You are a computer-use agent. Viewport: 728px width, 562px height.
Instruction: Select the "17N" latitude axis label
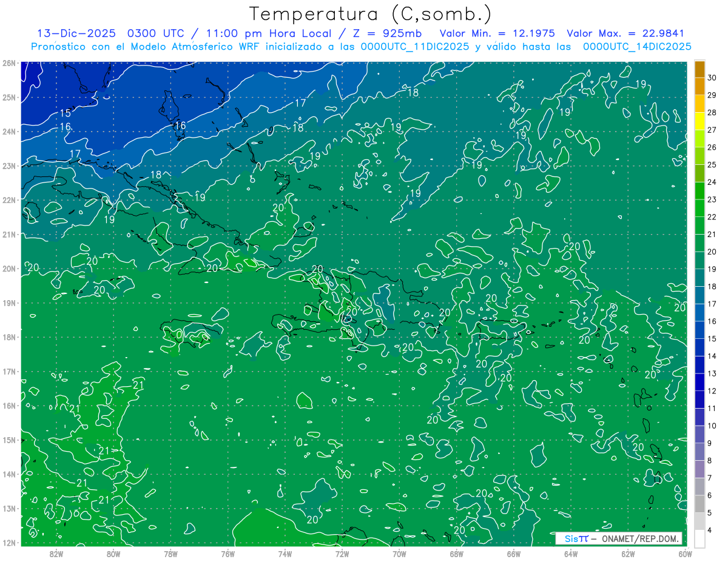click(x=9, y=371)
